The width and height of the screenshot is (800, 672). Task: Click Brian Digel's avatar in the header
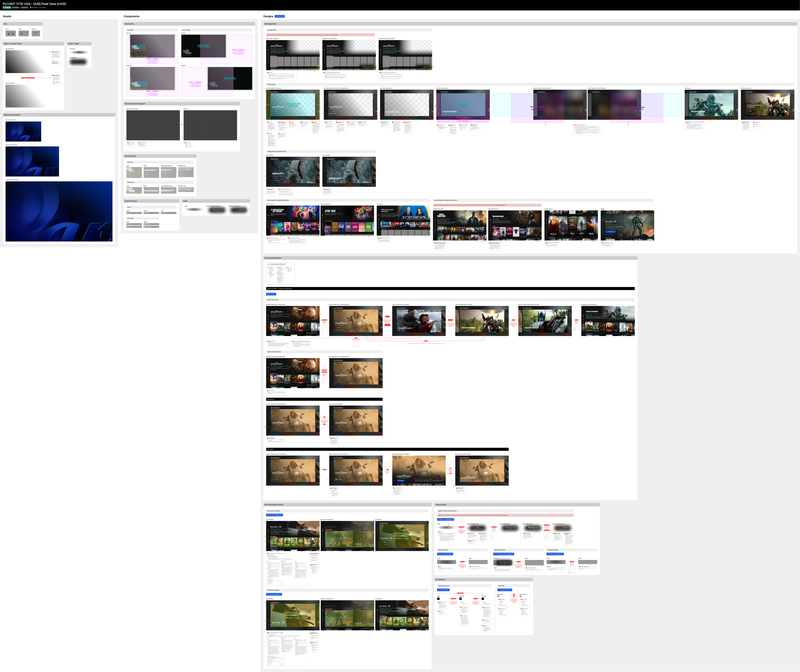click(30, 8)
